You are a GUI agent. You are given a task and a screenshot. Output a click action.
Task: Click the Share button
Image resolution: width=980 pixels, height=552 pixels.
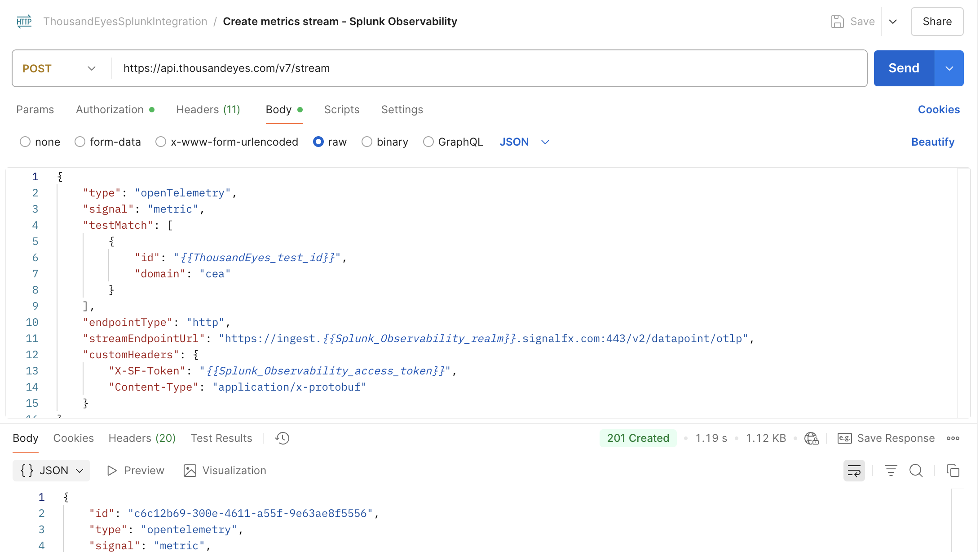(x=937, y=22)
